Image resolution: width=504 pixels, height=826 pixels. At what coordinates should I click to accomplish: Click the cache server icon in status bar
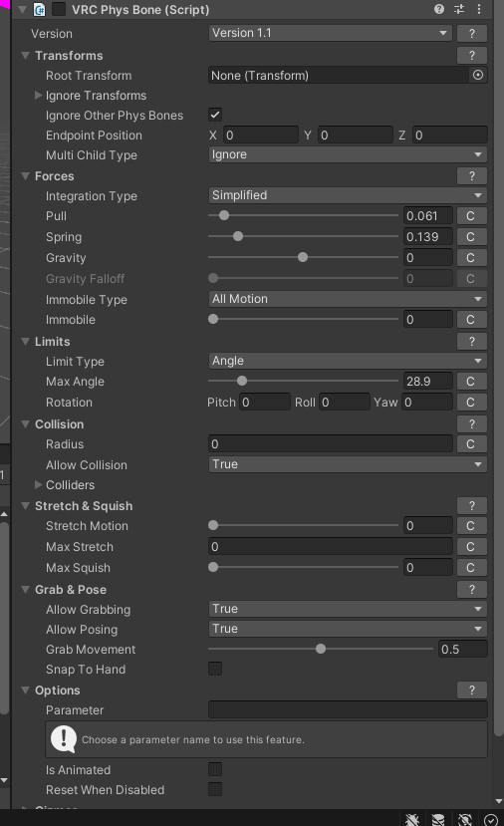(x=438, y=819)
